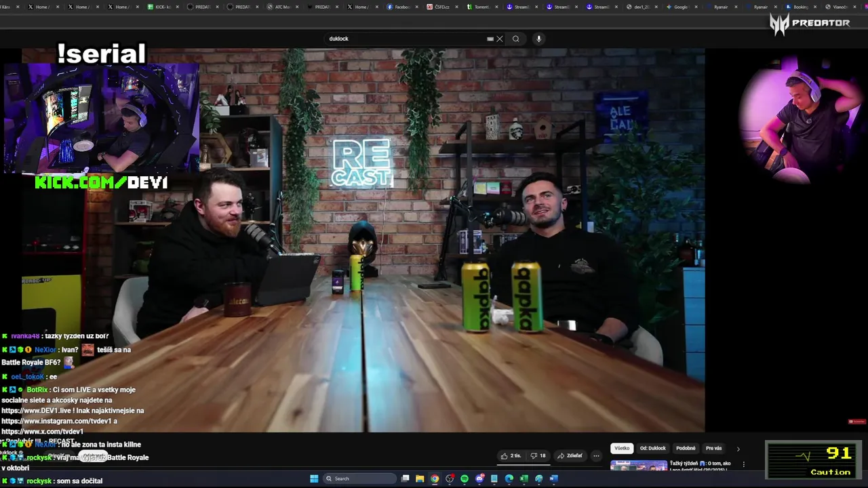This screenshot has height=488, width=868.
Task: Clear the duklock search text with X
Action: (500, 39)
